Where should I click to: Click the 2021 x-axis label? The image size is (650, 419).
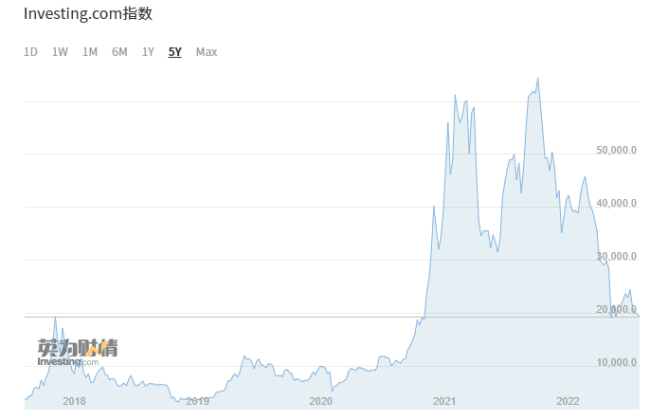point(444,401)
